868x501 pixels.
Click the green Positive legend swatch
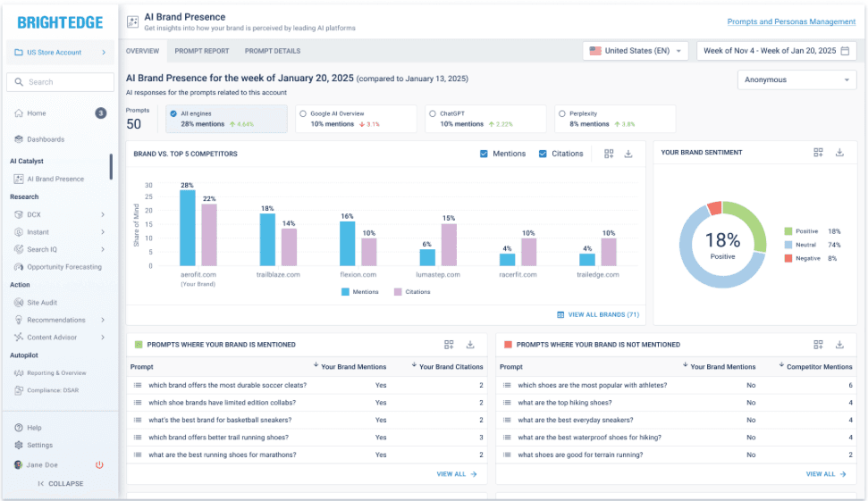[788, 231]
